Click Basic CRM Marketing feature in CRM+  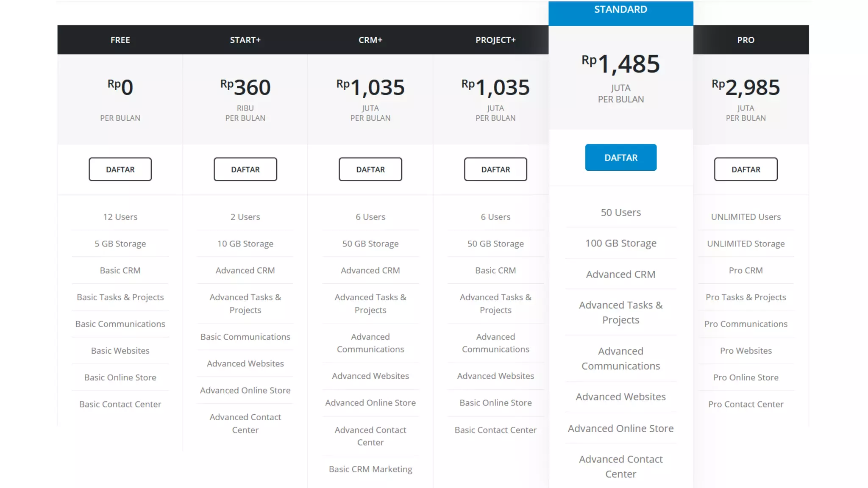370,469
